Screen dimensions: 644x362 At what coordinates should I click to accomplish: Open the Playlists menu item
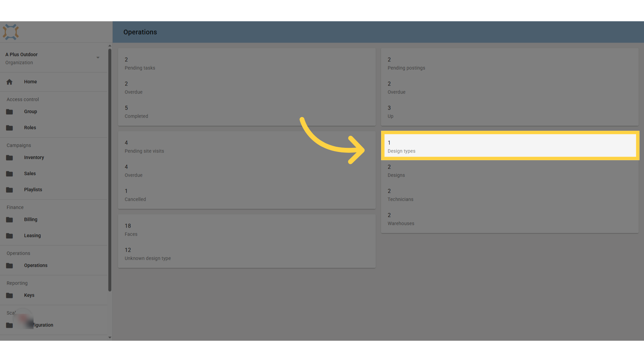(54, 190)
